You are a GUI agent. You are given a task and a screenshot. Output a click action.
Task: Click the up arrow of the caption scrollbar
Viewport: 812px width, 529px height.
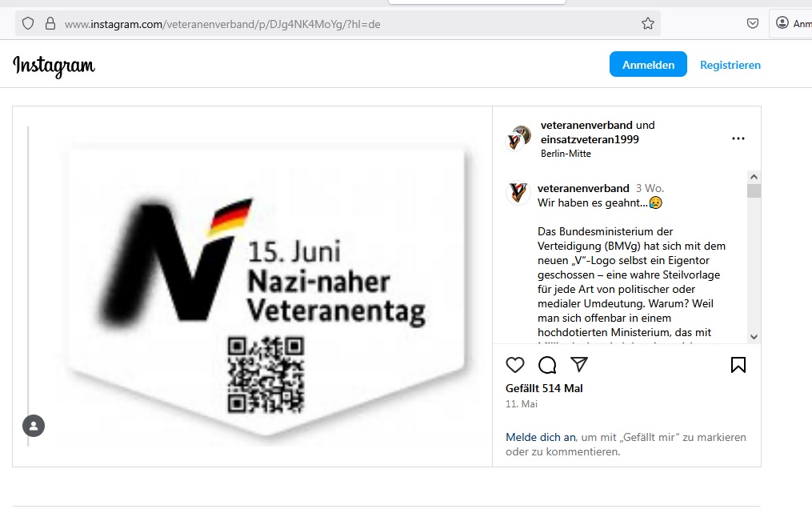(x=754, y=177)
